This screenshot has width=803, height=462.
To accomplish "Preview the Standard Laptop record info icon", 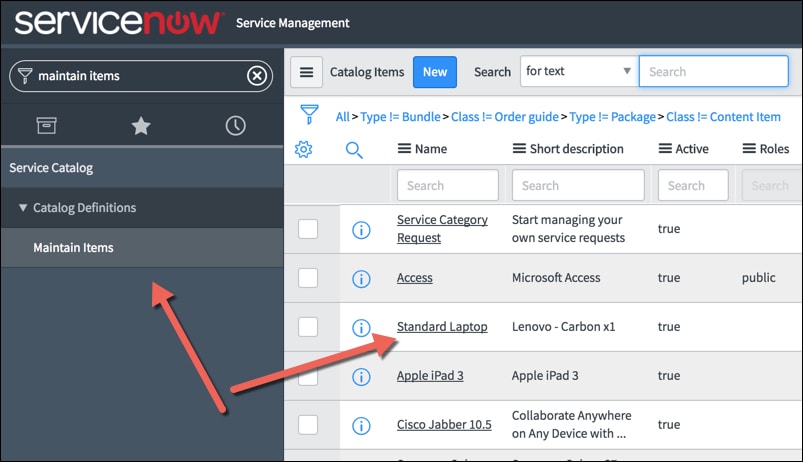I will [x=361, y=328].
